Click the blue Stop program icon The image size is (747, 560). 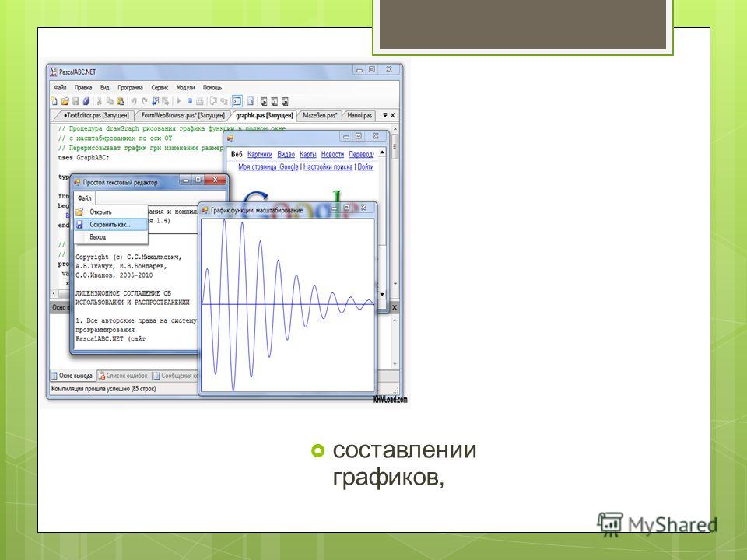pyautogui.click(x=190, y=101)
